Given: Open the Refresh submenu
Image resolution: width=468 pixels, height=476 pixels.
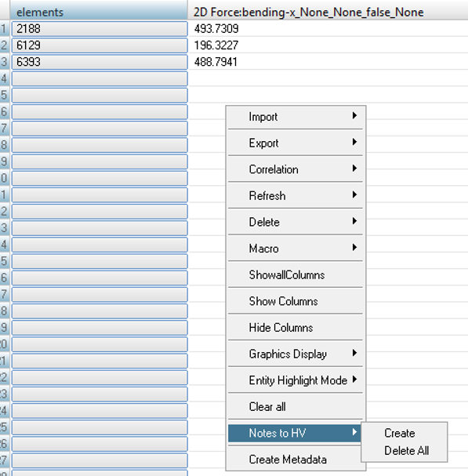Looking at the screenshot, I should point(296,196).
